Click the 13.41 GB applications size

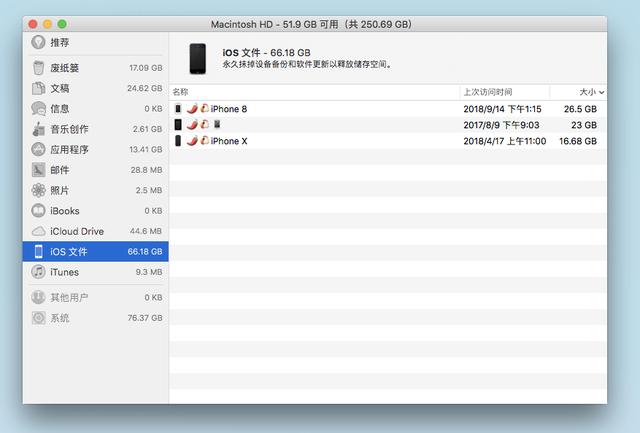tap(146, 149)
